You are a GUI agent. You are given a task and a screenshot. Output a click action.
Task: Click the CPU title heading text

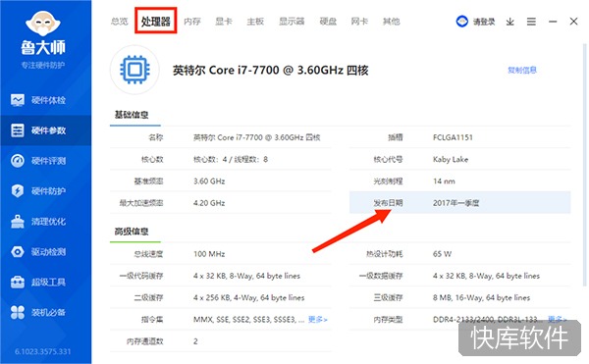click(x=271, y=71)
